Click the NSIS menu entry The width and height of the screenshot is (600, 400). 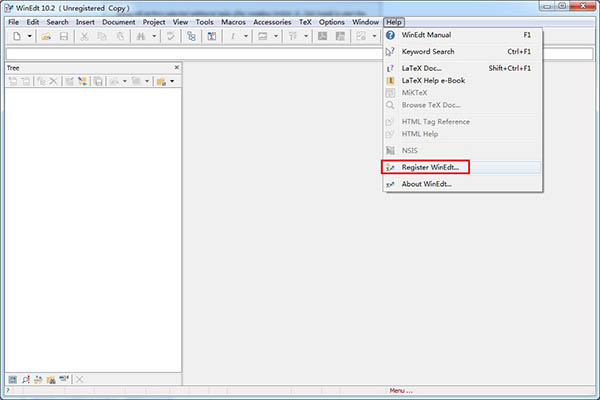click(462, 150)
